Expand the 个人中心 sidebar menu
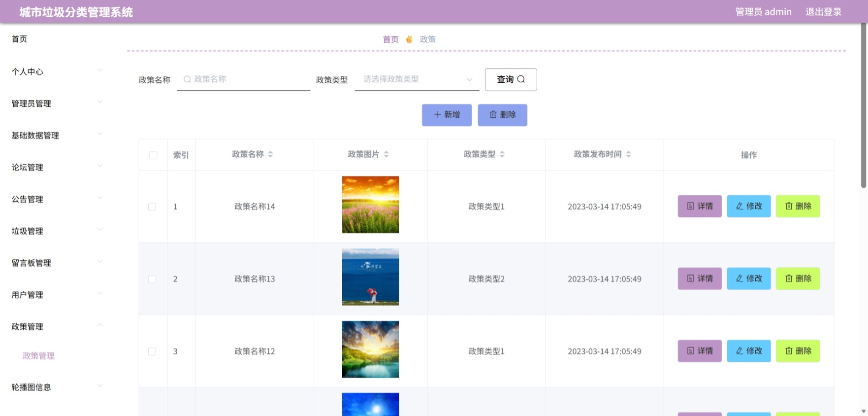Image resolution: width=868 pixels, height=416 pixels. click(x=57, y=71)
